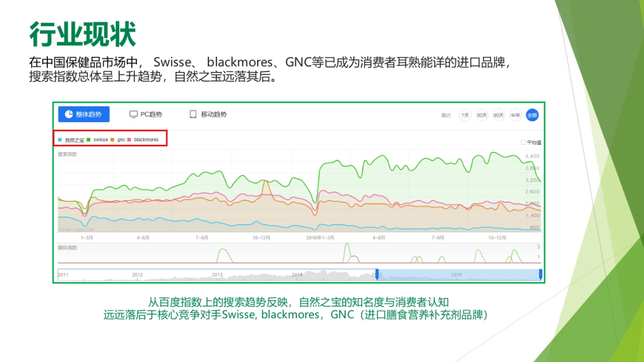Screen dimensions: 644x362
Task: Click the right handle of timeline range slider
Action: [x=540, y=274]
